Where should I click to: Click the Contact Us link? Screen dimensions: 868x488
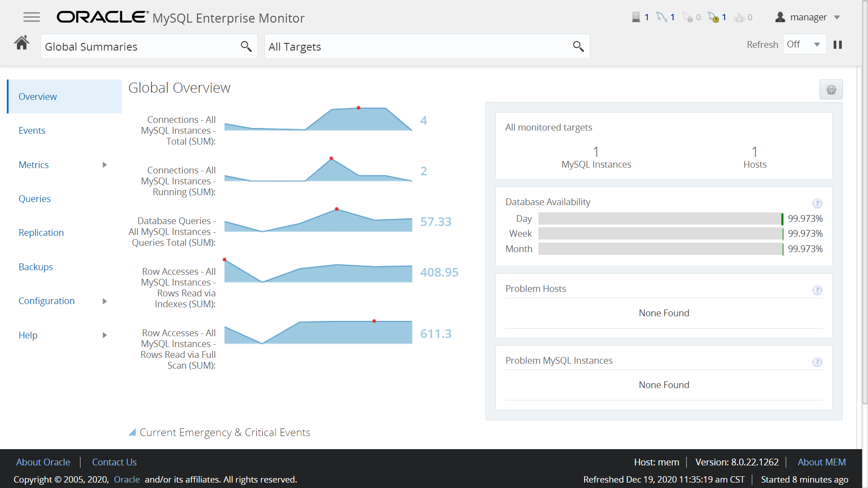click(114, 462)
